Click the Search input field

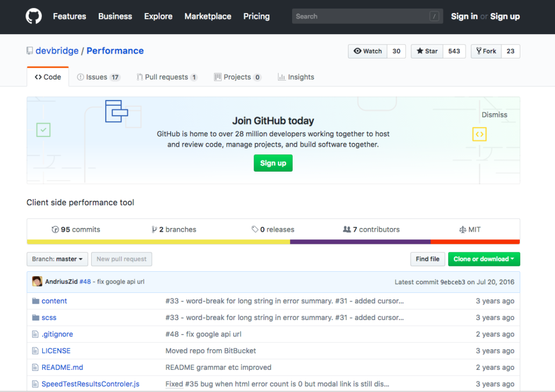[367, 16]
